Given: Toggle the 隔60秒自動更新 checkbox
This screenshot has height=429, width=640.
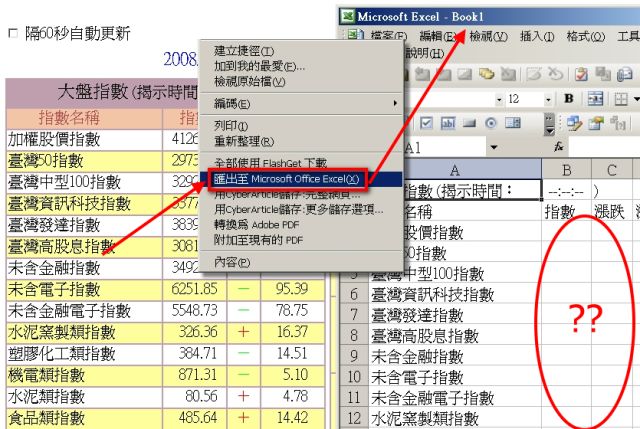Looking at the screenshot, I should pos(13,33).
